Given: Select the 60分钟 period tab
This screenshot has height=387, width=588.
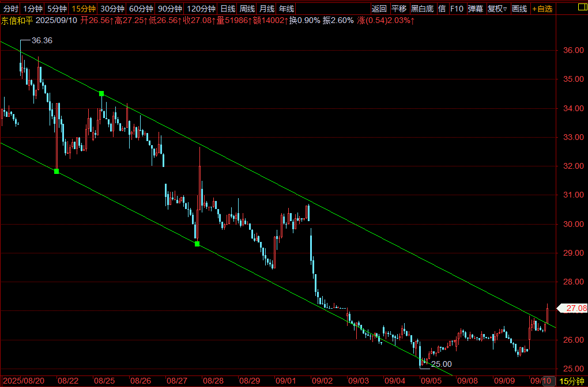Looking at the screenshot, I should point(141,9).
